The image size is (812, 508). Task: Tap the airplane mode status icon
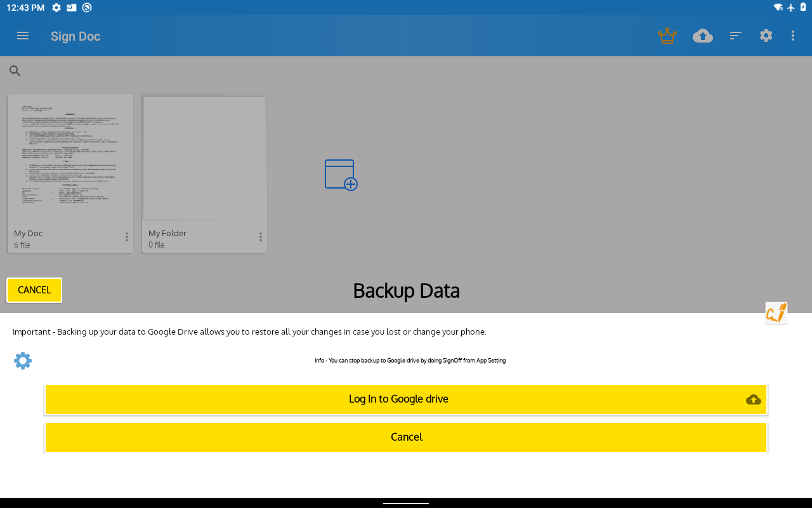click(x=790, y=8)
